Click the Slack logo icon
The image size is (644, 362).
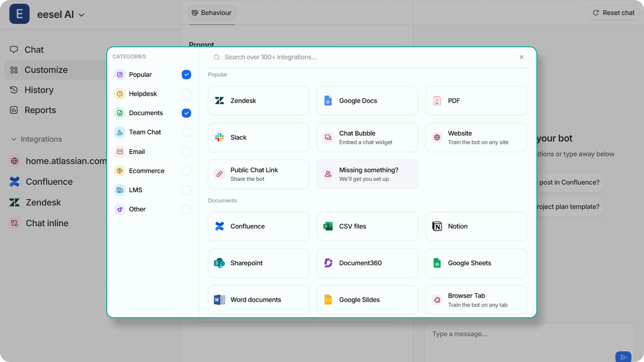coord(219,138)
